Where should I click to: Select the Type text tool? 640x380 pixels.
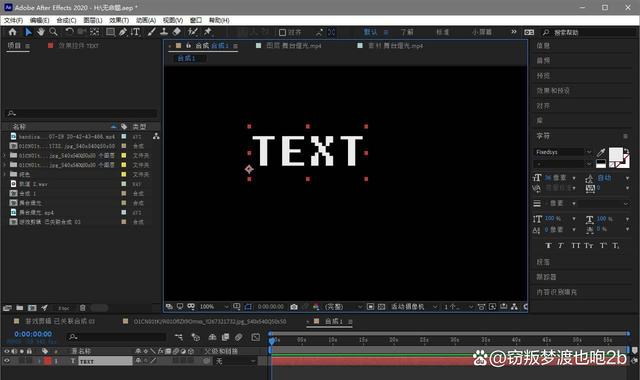pos(136,32)
